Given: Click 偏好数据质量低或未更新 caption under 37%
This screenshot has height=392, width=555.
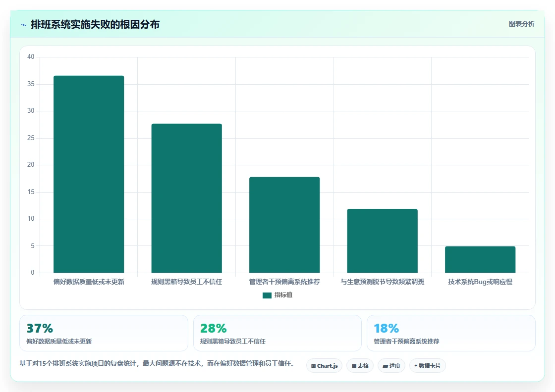Looking at the screenshot, I should [59, 342].
